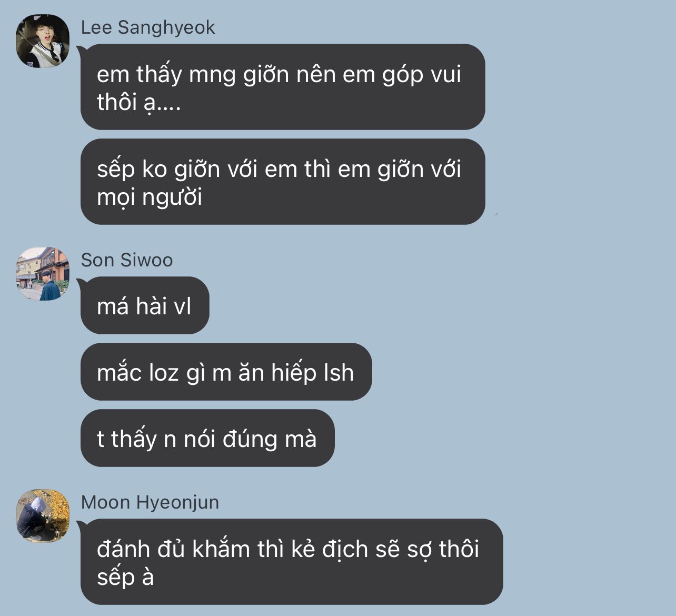
Task: Click the word 'đúng' in Siwoo's third message
Action: [x=250, y=439]
